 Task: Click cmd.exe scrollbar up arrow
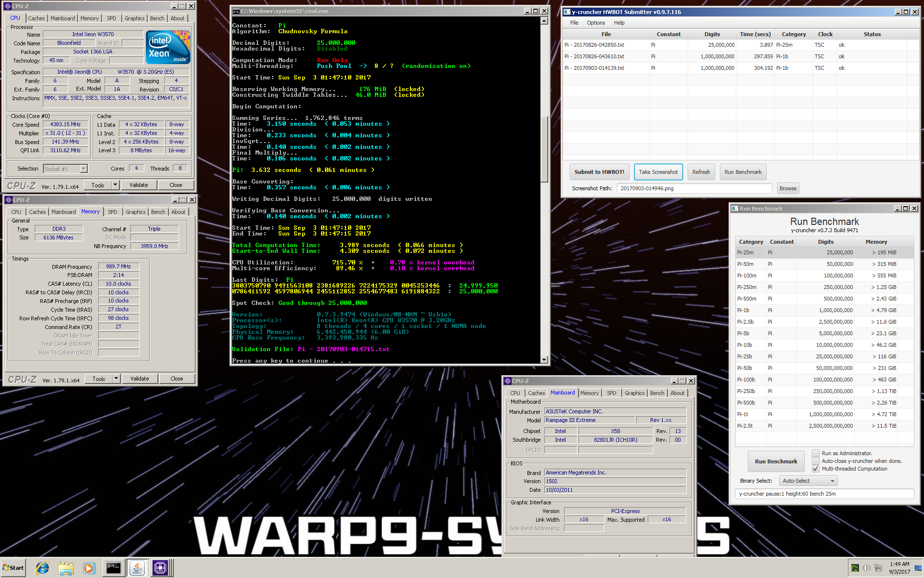pyautogui.click(x=544, y=21)
